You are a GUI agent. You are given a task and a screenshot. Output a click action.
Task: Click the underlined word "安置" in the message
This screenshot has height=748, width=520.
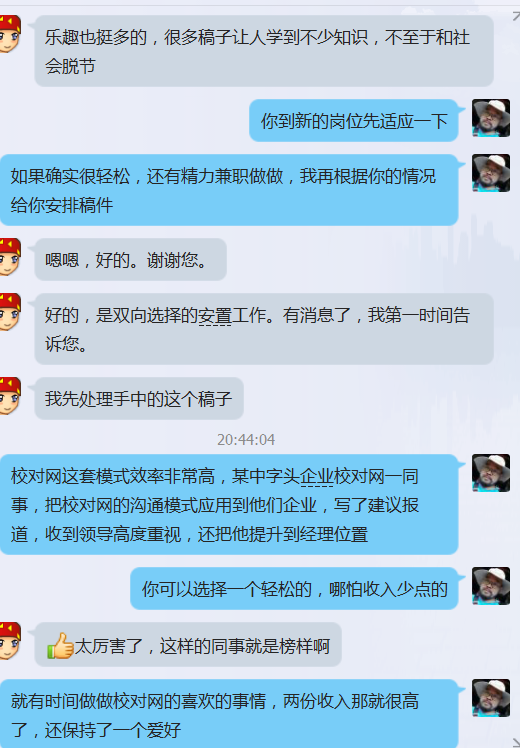pos(215,315)
